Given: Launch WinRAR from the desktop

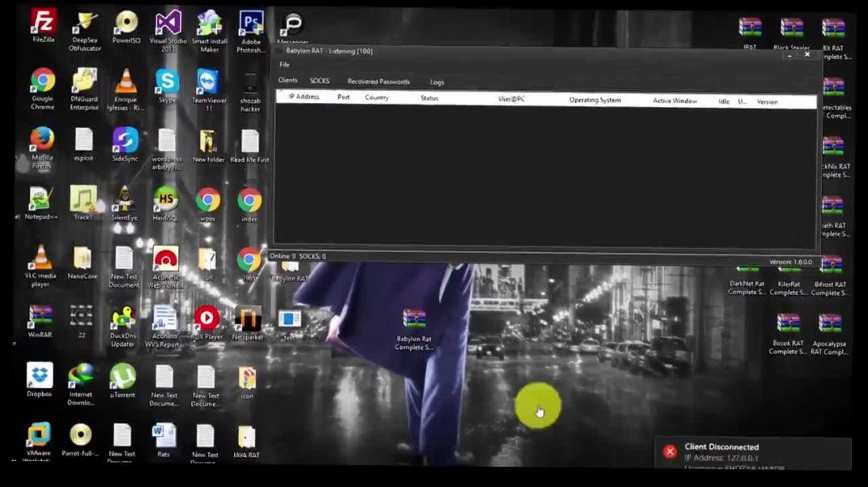Looking at the screenshot, I should coord(40,322).
